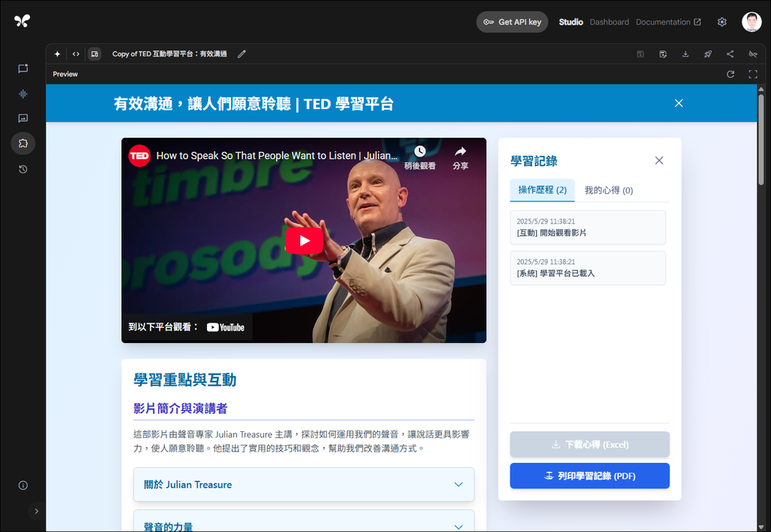Click the 影片簡介與演講者 heading
Image resolution: width=771 pixels, height=532 pixels.
(181, 408)
